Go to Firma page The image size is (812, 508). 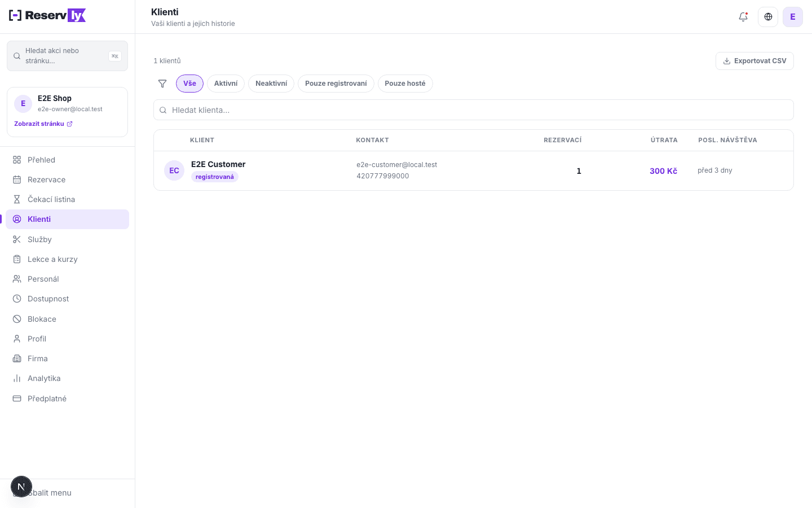[67, 358]
